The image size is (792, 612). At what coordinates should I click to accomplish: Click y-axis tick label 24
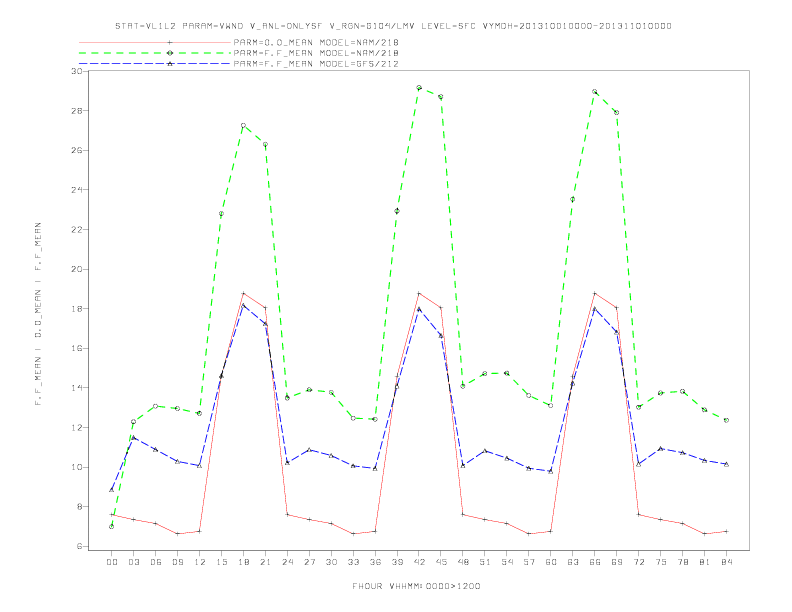tap(77, 190)
